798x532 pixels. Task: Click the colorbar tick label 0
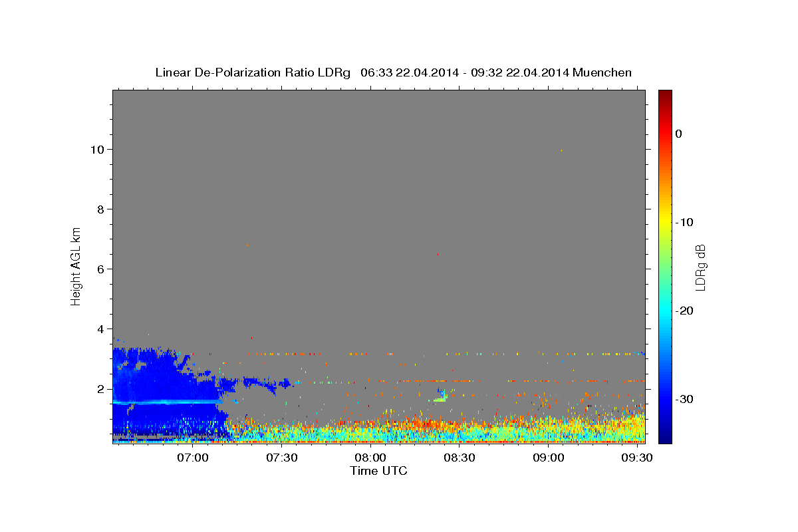pos(678,134)
